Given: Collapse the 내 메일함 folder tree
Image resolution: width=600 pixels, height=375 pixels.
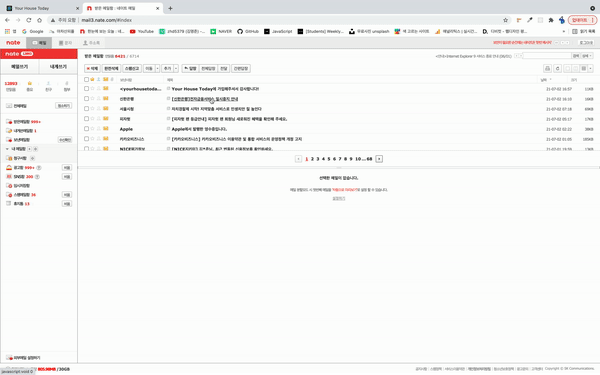Looking at the screenshot, I should click(7, 149).
